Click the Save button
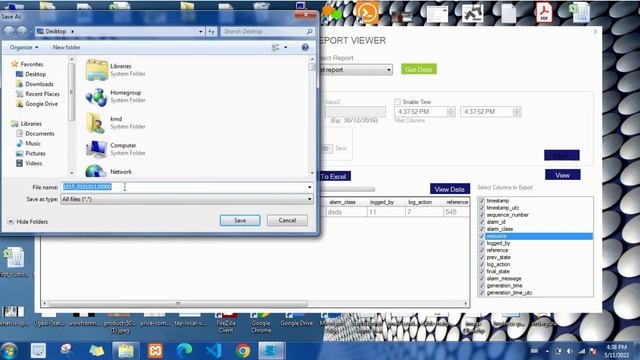This screenshot has height=360, width=640. (x=240, y=220)
